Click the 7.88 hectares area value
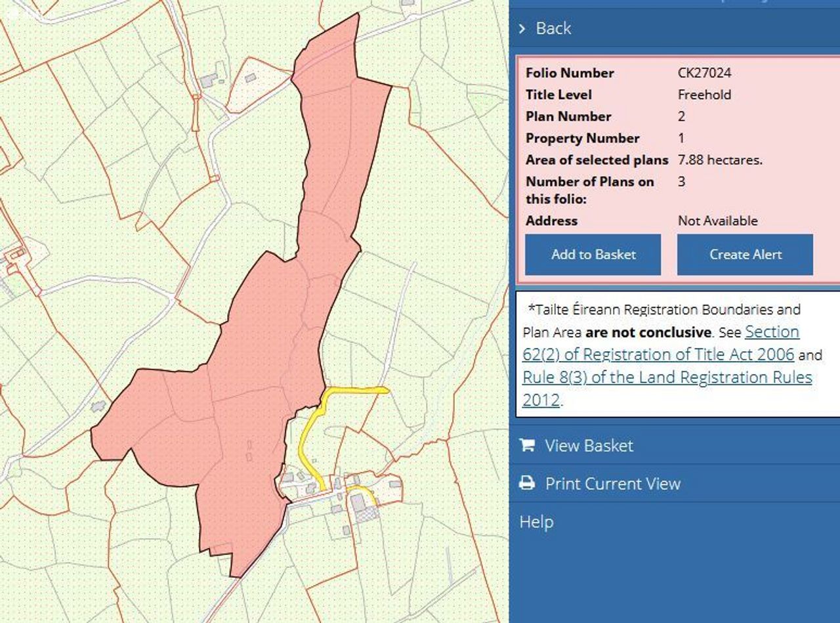 719,160
